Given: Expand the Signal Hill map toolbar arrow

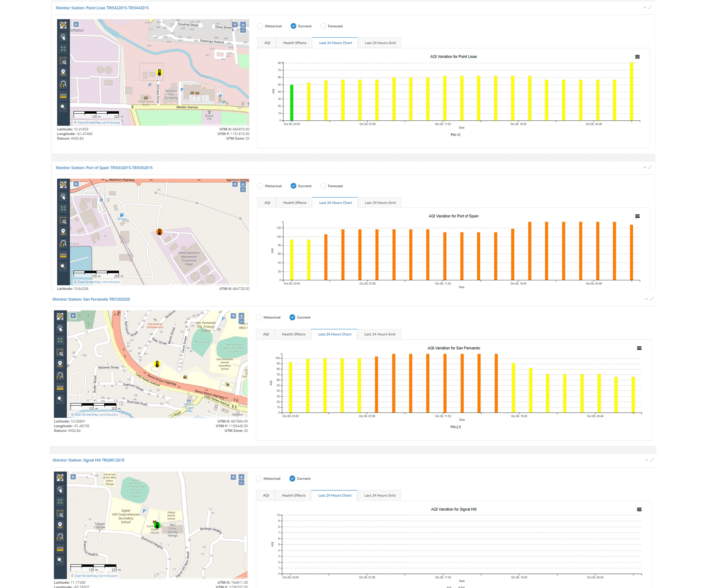Looking at the screenshot, I should pos(73,477).
